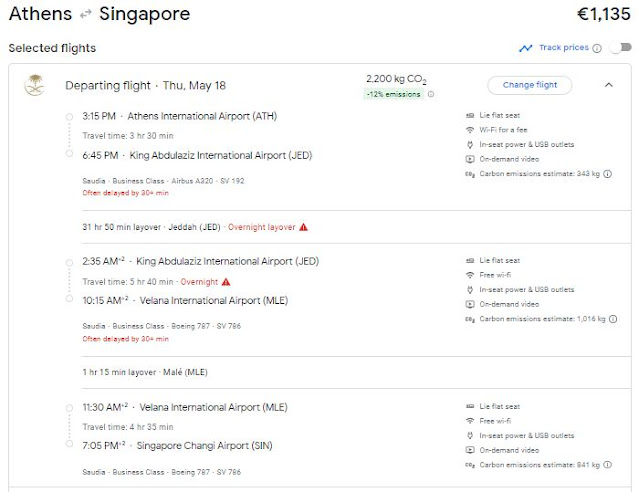Viewport: 639px width, 492px height.
Task: Click the Track prices info icon
Action: tap(597, 49)
